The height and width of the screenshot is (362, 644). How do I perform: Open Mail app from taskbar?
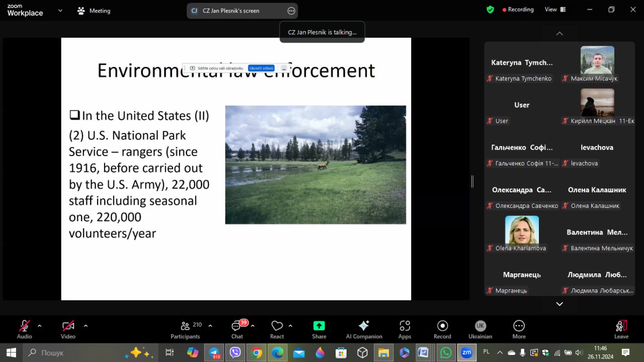pos(299,352)
